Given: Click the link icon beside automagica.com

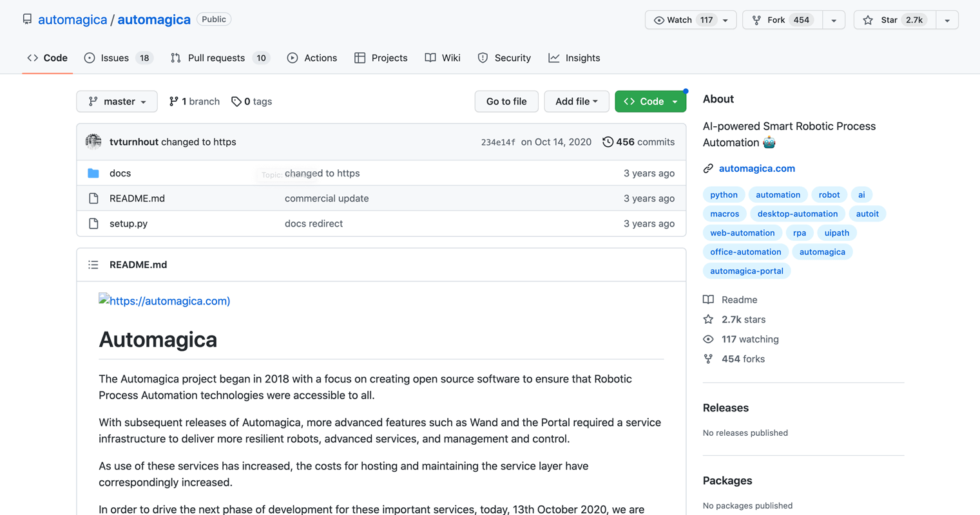Looking at the screenshot, I should 708,169.
